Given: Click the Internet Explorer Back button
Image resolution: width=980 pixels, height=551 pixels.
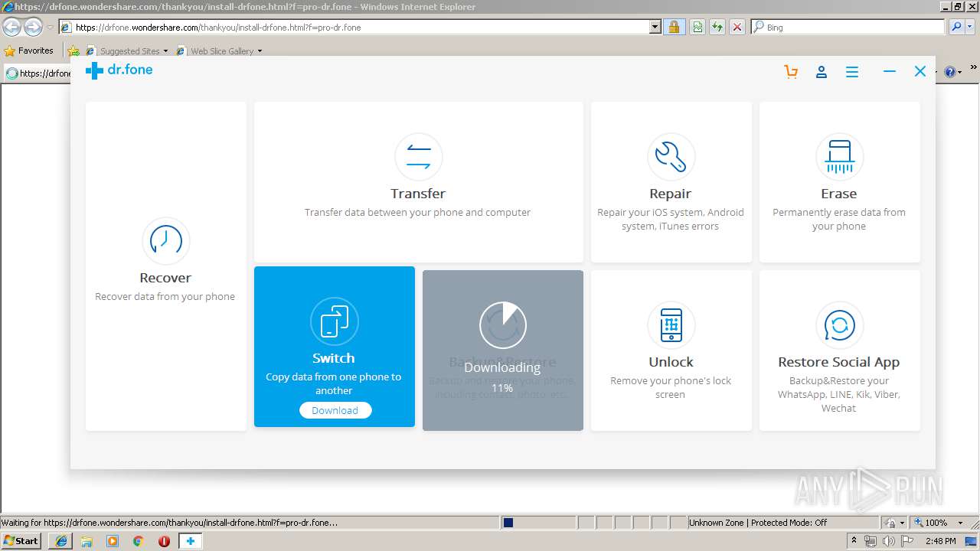Looking at the screenshot, I should [12, 28].
